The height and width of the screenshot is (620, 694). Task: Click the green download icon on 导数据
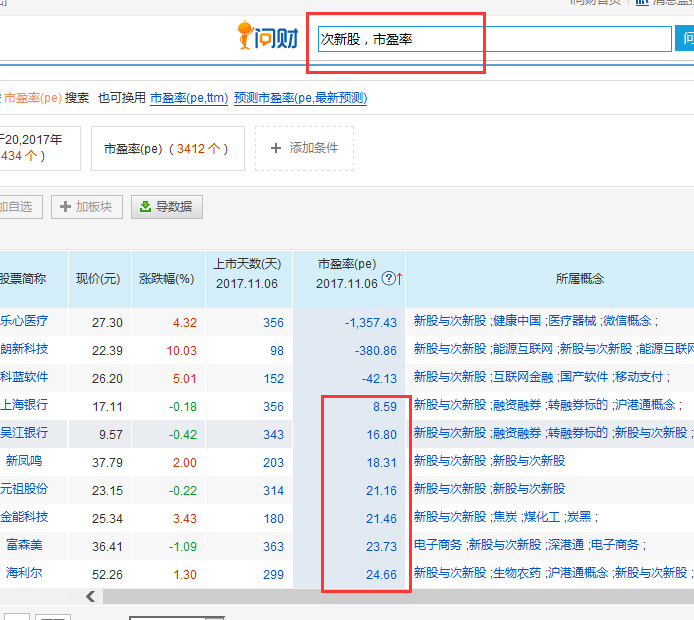point(145,207)
